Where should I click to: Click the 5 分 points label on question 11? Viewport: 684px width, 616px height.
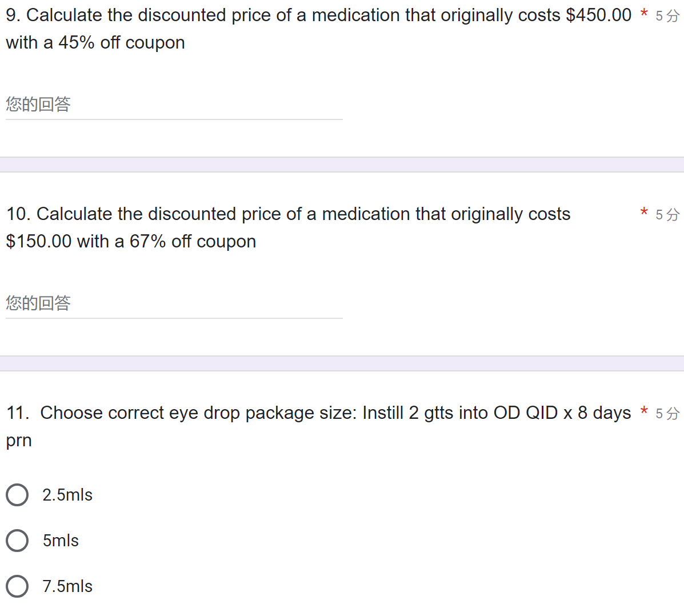667,414
